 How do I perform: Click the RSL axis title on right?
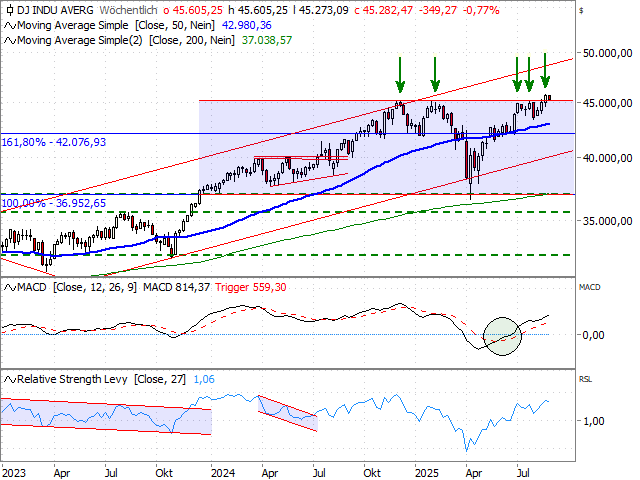(585, 379)
